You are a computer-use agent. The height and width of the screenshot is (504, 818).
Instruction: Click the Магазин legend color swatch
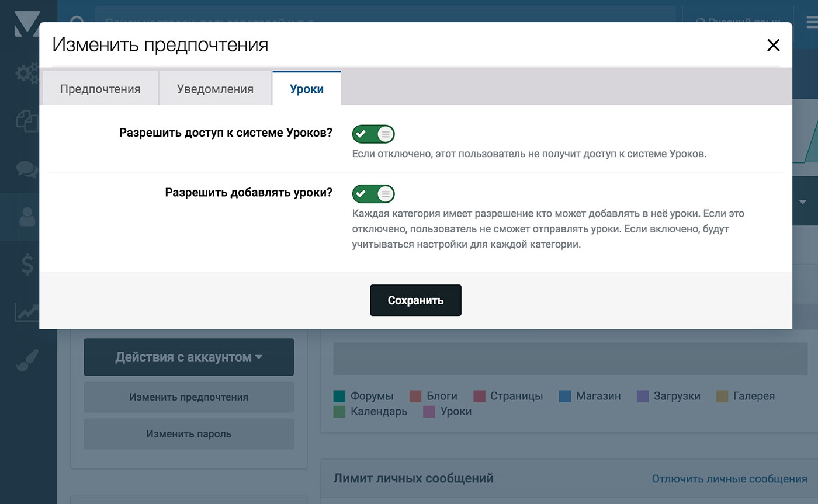coord(565,397)
